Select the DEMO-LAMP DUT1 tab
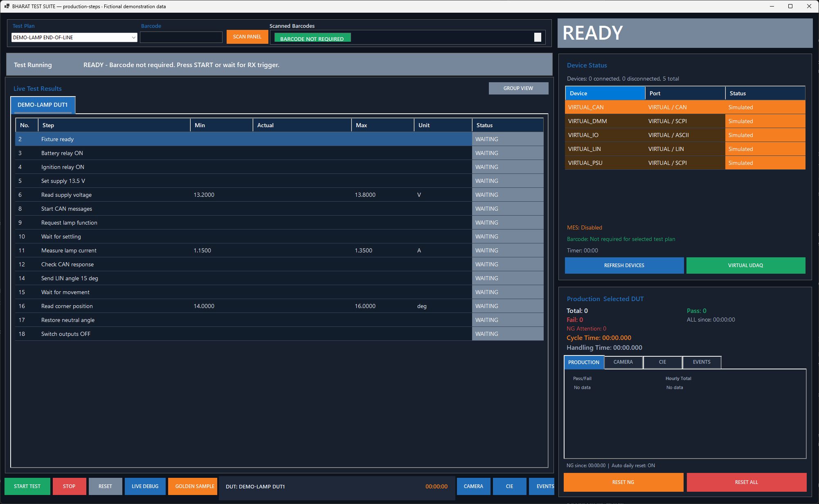This screenshot has height=504, width=819. coord(43,105)
